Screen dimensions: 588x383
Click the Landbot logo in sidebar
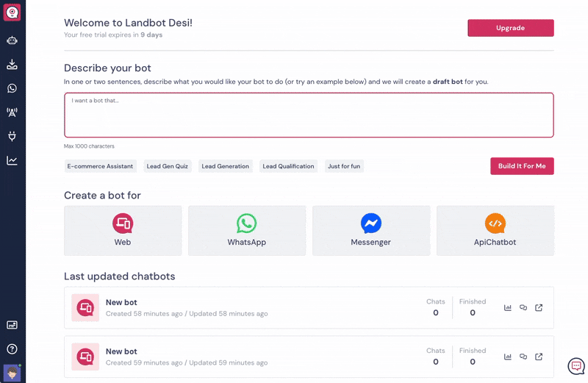click(12, 12)
